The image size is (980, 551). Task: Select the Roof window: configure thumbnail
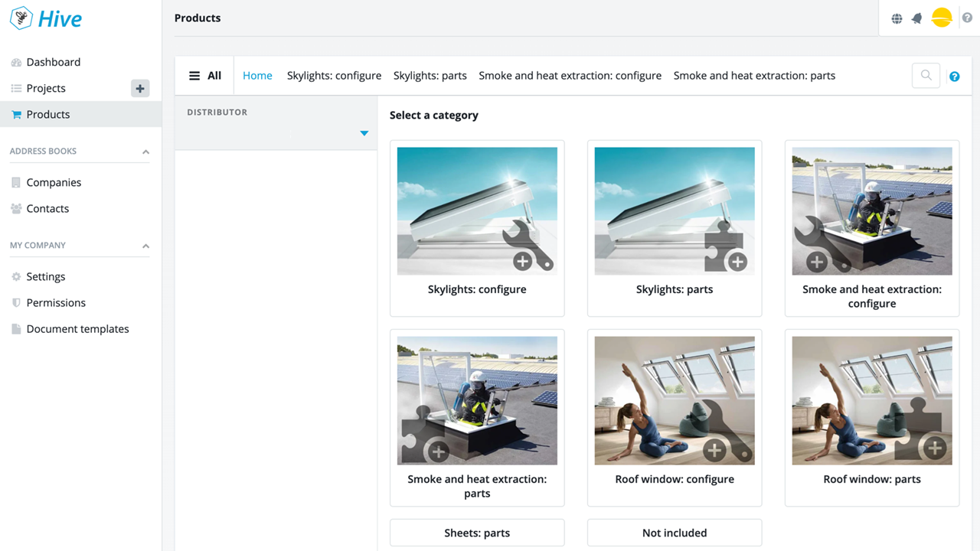674,400
